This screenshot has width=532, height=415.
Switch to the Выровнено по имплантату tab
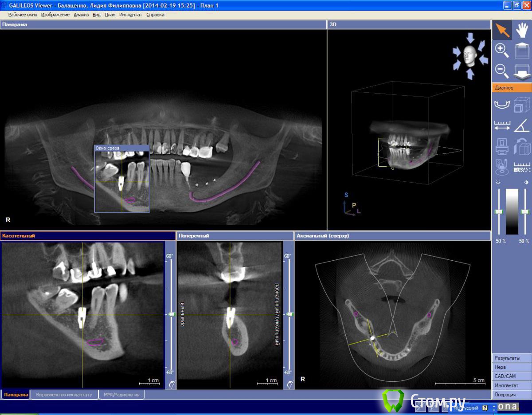[64, 395]
